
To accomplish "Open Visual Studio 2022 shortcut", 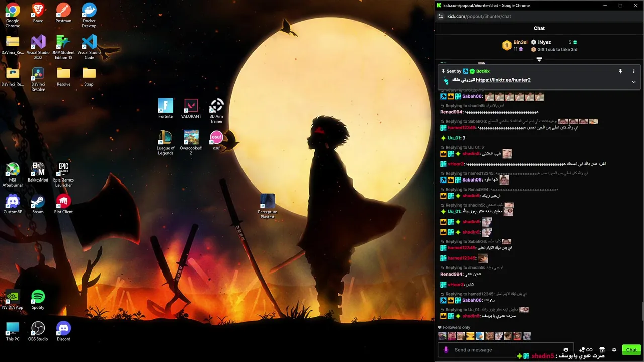I will [x=38, y=47].
